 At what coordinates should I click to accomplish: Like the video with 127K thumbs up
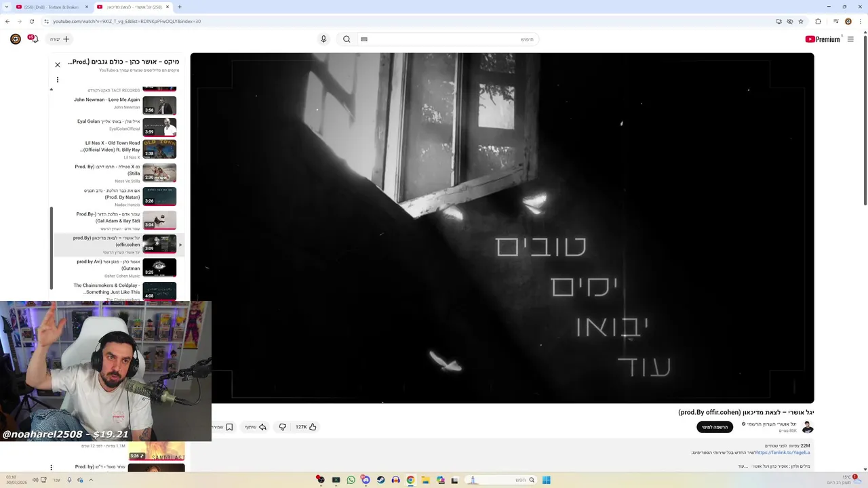click(x=306, y=427)
